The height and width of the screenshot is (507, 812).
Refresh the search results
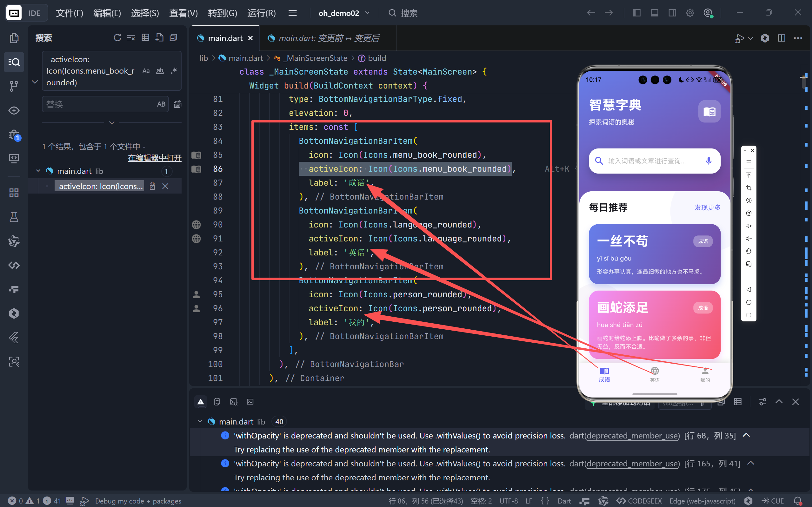click(x=117, y=37)
